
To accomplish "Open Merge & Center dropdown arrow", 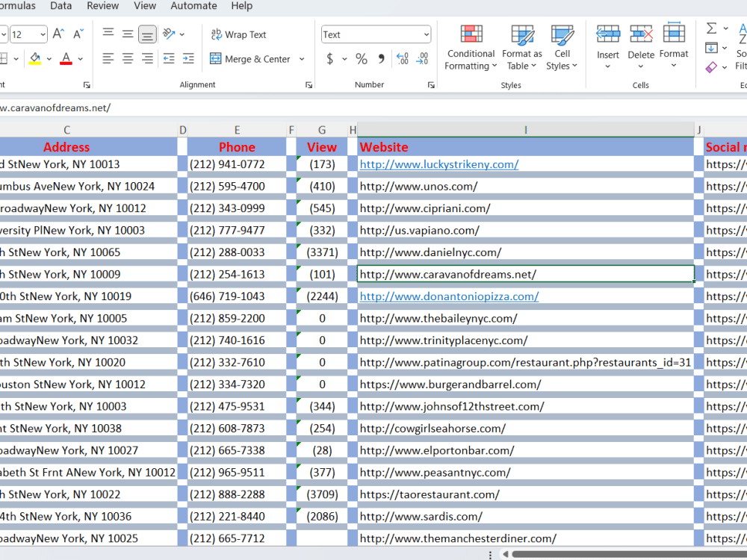I will point(302,59).
